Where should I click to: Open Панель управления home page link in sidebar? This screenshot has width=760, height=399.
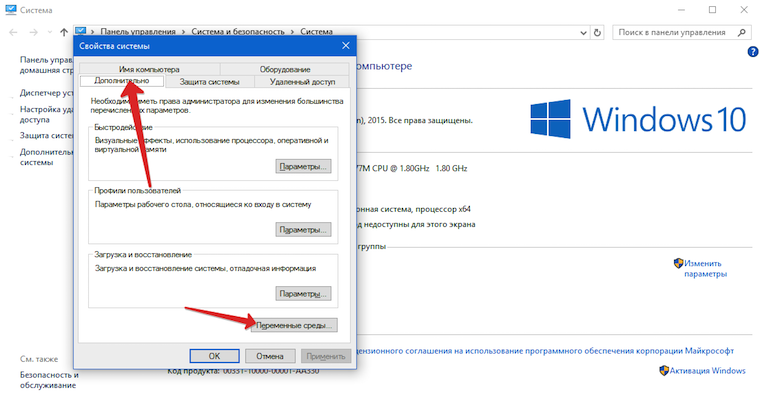47,65
